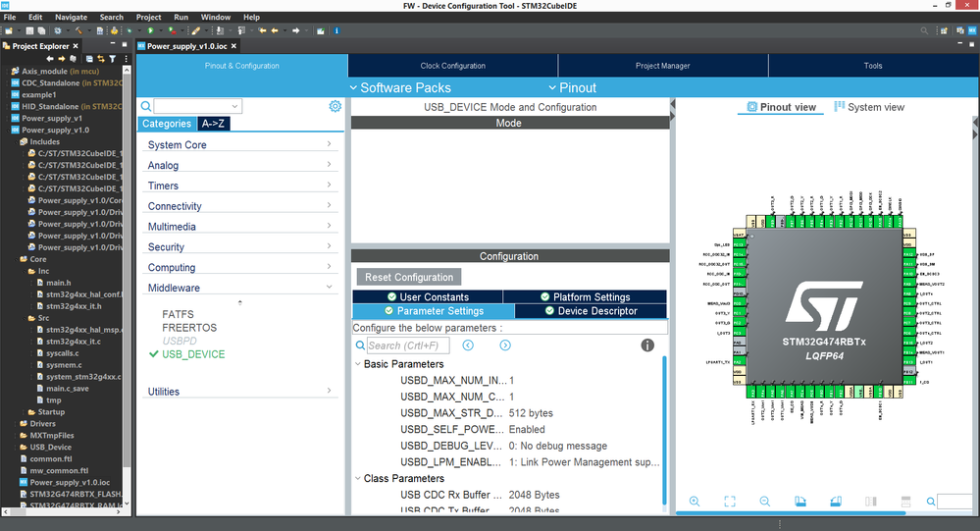The width and height of the screenshot is (980, 531).
Task: Open the Tools tab
Action: click(x=873, y=66)
